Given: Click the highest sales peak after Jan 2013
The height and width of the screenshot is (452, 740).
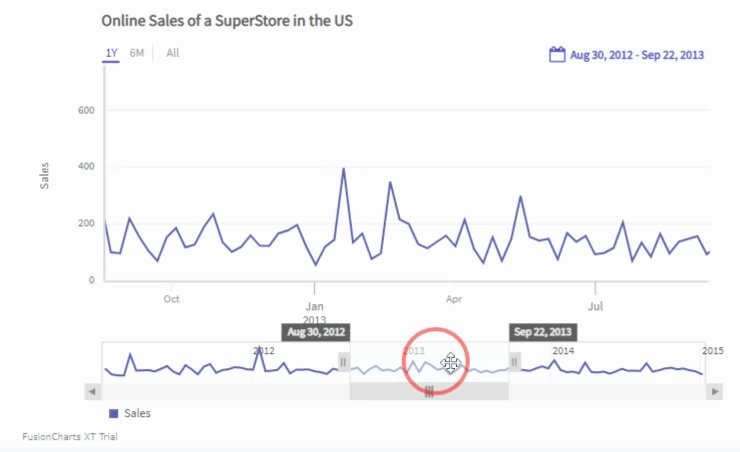Looking at the screenshot, I should [x=344, y=168].
